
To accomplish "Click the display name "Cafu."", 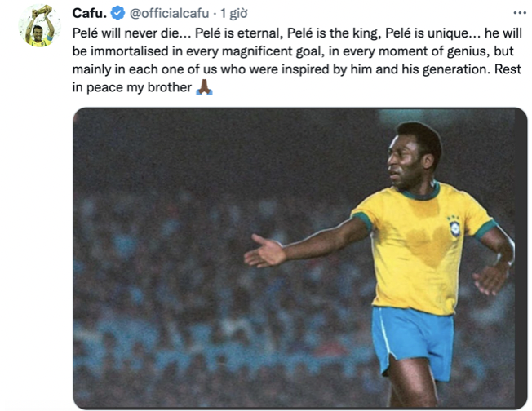I will [90, 13].
